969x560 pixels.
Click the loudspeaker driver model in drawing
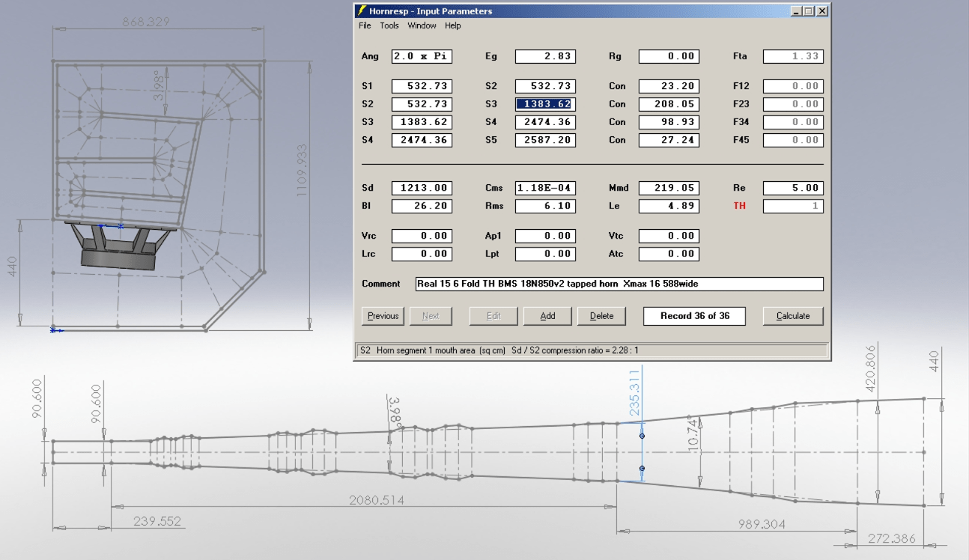[119, 246]
